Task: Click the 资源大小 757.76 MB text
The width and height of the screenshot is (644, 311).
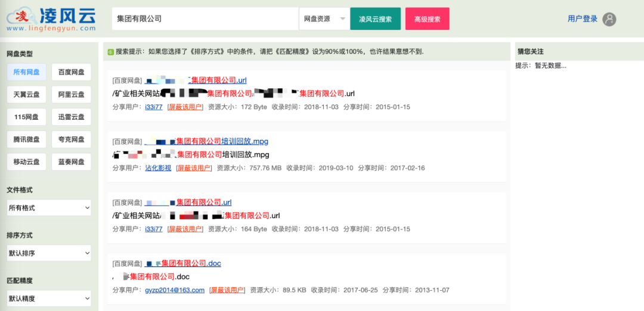Action: click(x=249, y=168)
